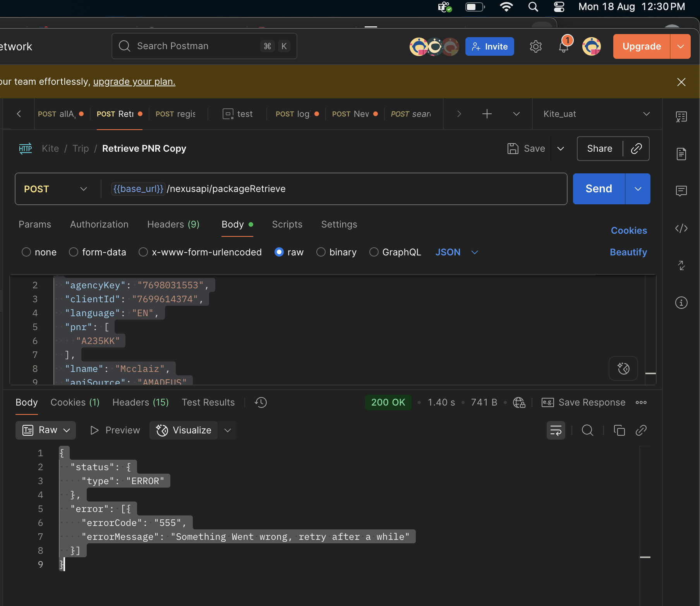Screen dimensions: 700x606
Task: Click the Invite button
Action: (489, 46)
